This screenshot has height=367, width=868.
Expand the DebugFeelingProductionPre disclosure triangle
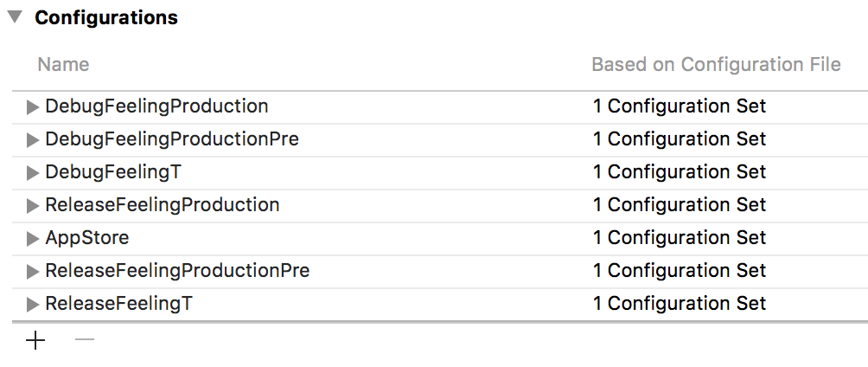click(33, 140)
